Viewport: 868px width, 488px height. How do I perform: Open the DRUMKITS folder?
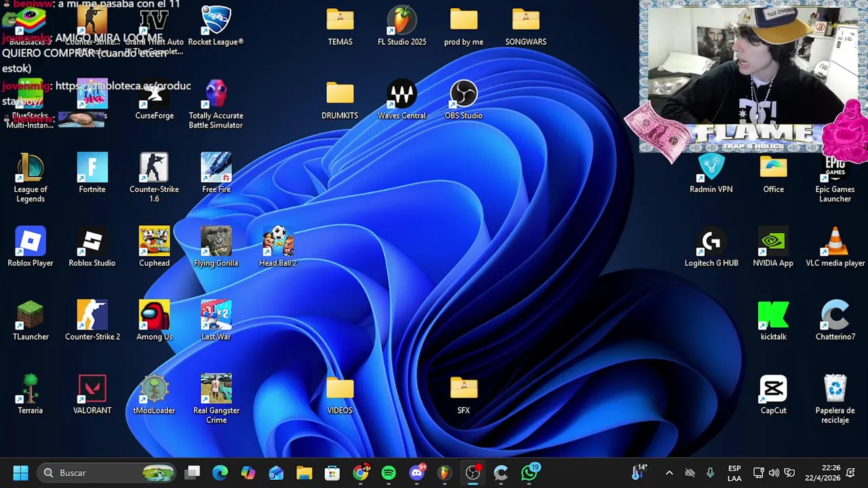coord(340,100)
